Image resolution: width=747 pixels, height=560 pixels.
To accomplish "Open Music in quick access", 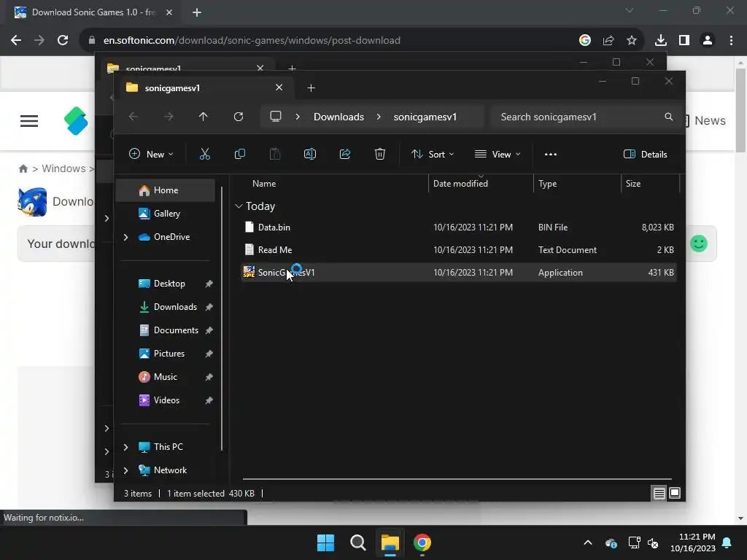I will 166,377.
